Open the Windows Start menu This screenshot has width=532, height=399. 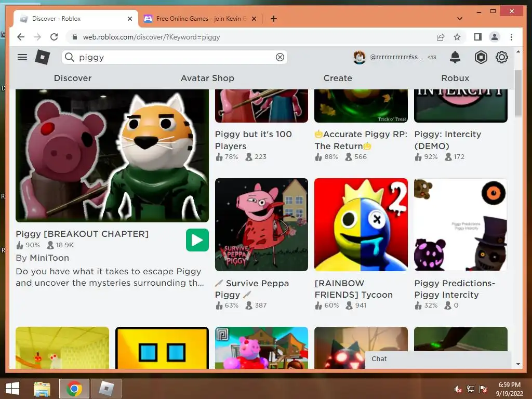pyautogui.click(x=12, y=389)
